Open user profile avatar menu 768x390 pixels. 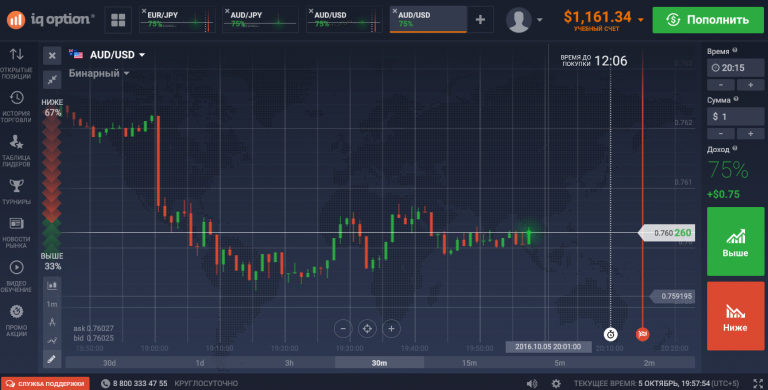tap(524, 20)
